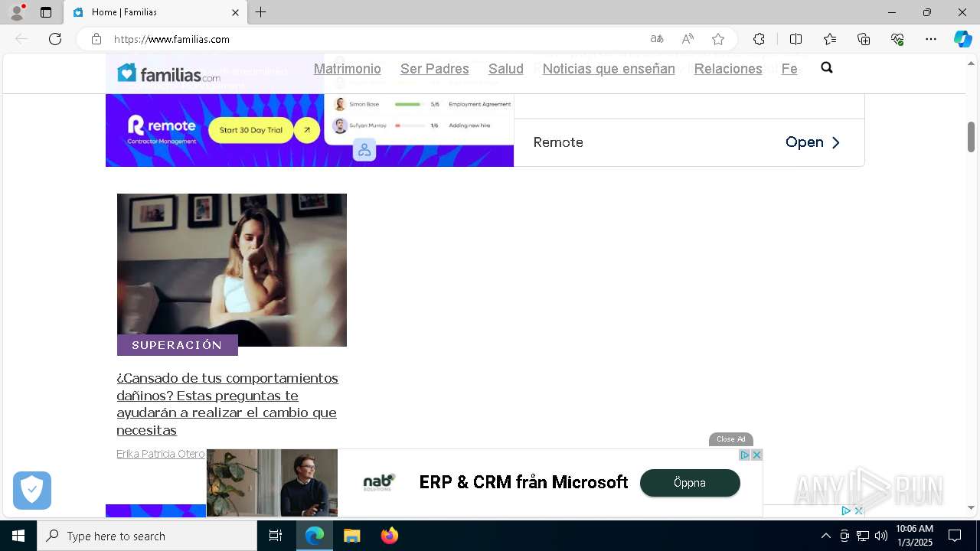Show hidden tray icons chevron
This screenshot has width=980, height=551.
click(825, 536)
